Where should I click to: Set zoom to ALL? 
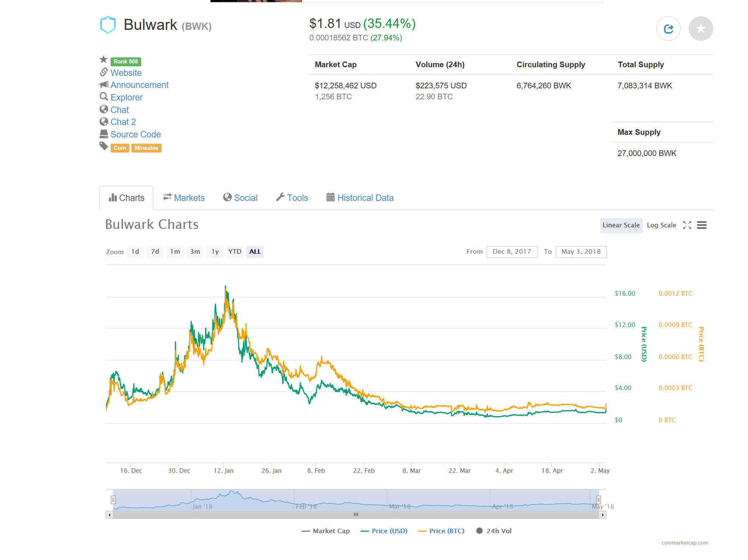[255, 252]
